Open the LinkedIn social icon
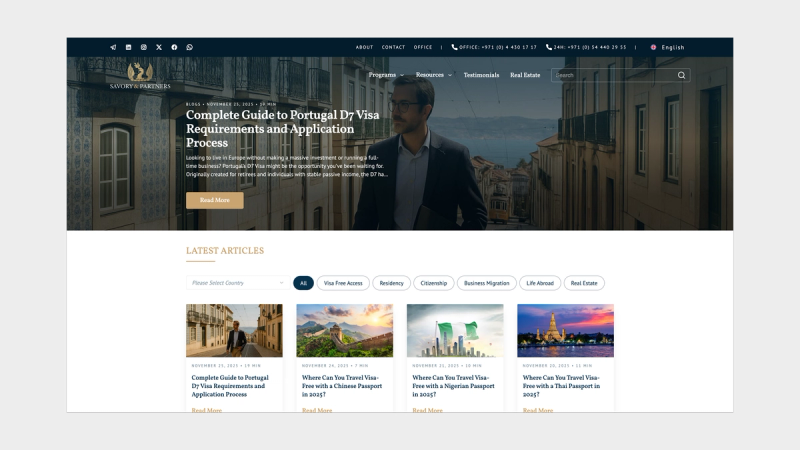800x450 pixels. pos(129,47)
